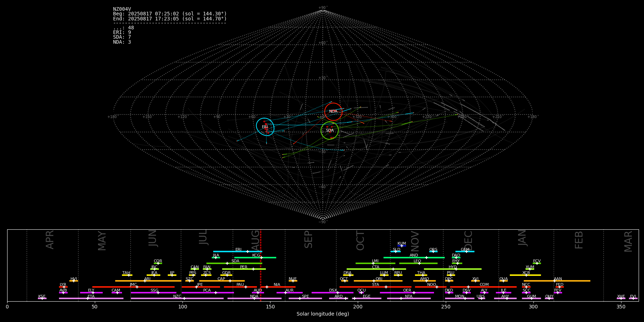Select the NZ004V station title text
Screen dimensions: 644x322
122,9
